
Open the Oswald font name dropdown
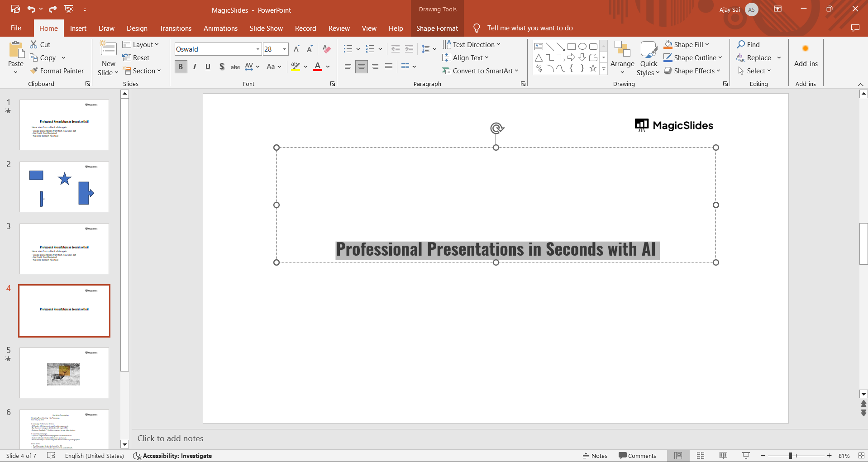coord(258,49)
